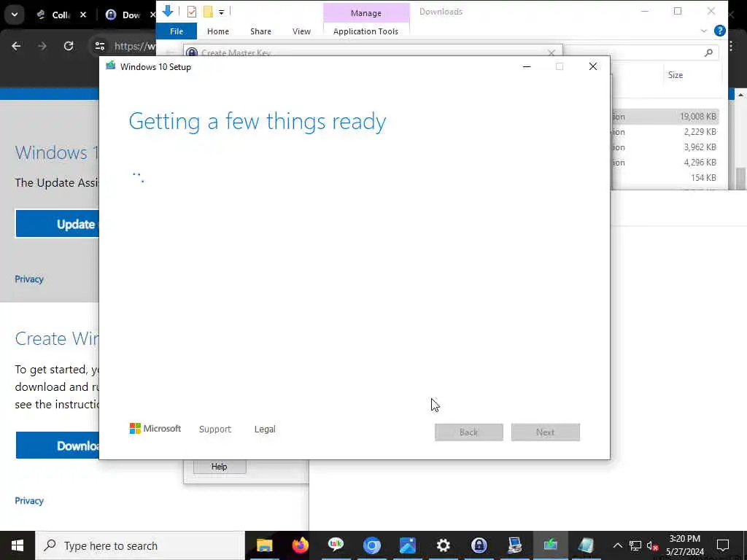
Task: Open the Windows Start menu
Action: [18, 545]
